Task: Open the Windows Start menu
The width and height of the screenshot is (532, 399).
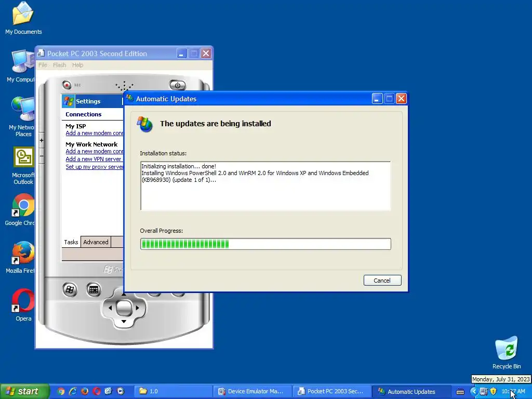Action: coord(25,391)
